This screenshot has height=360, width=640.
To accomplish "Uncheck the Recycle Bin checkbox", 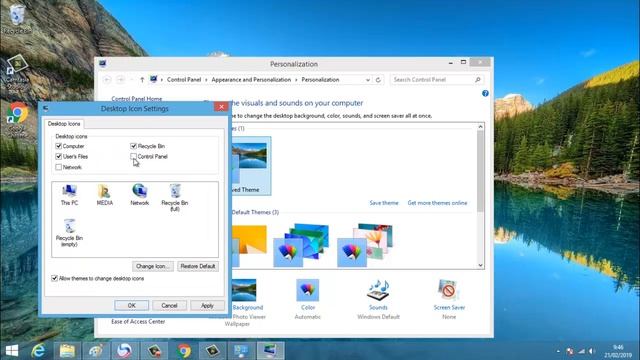I will point(133,146).
